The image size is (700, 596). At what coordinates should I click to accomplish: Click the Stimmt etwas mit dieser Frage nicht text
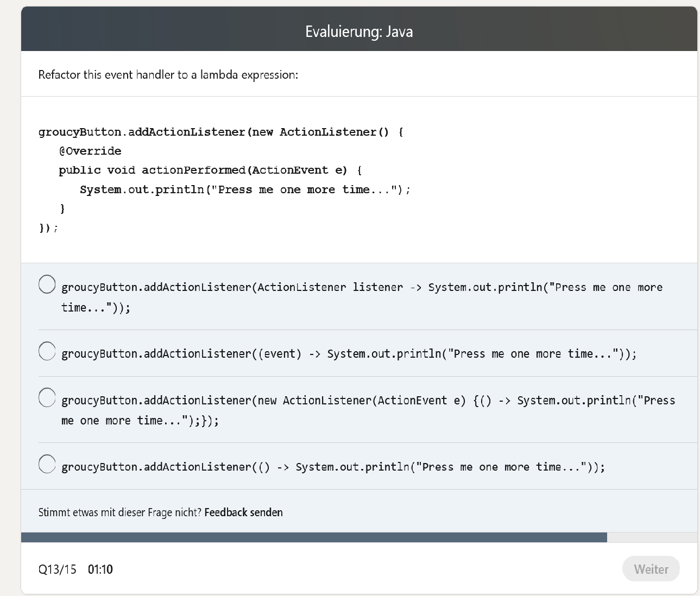[120, 512]
